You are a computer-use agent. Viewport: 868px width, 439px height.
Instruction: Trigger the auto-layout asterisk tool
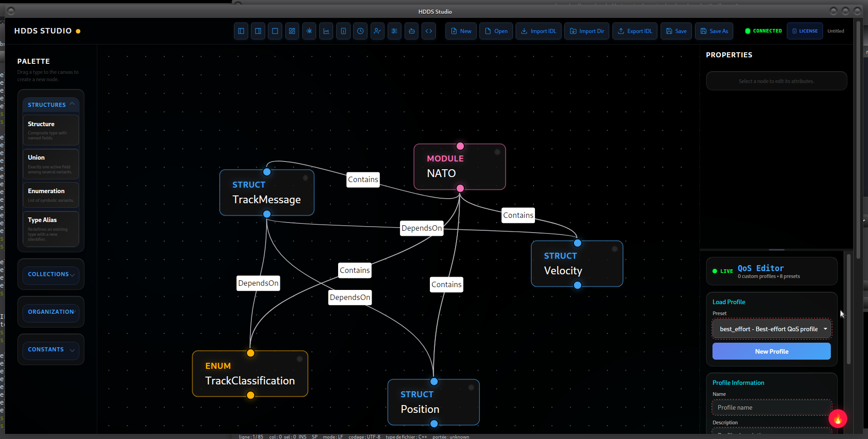click(309, 31)
